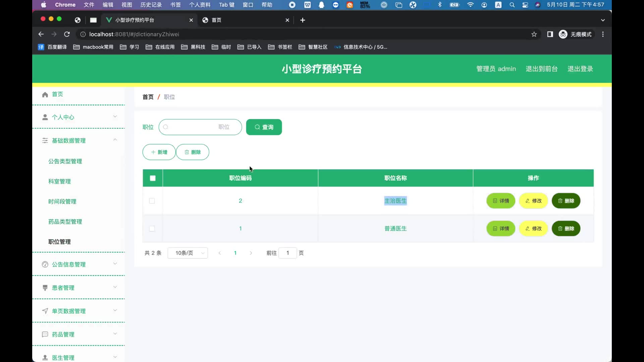Viewport: 644px width, 362px height.
Task: Click the notification bell menu bar icon
Action: [x=321, y=5]
